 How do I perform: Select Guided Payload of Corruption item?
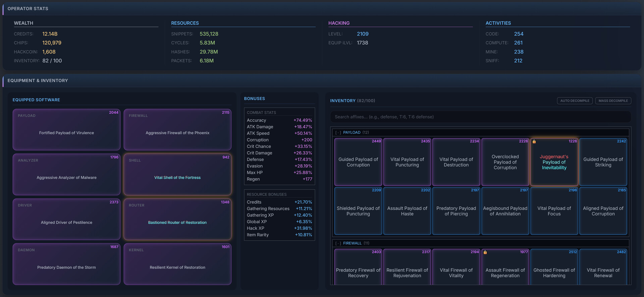(358, 162)
